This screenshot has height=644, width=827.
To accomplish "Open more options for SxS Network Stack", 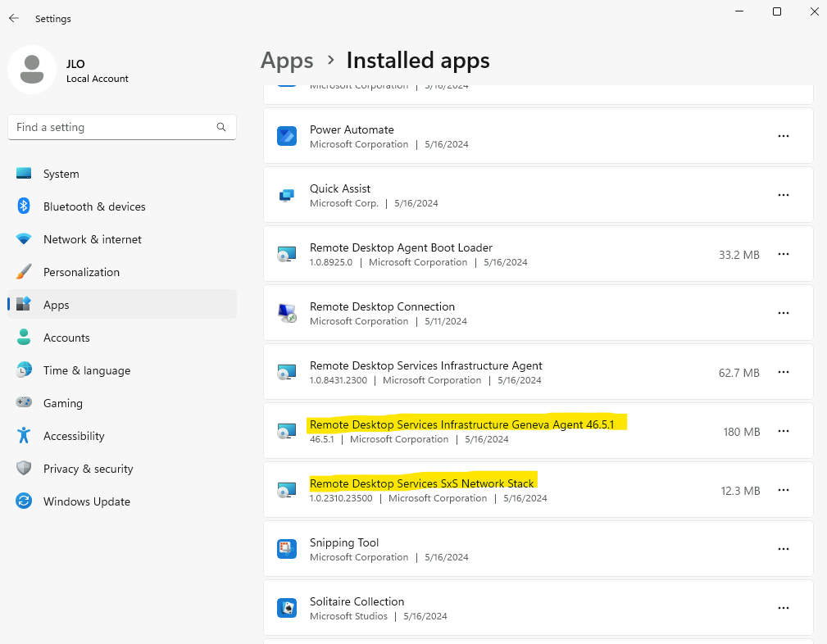I will tap(784, 491).
